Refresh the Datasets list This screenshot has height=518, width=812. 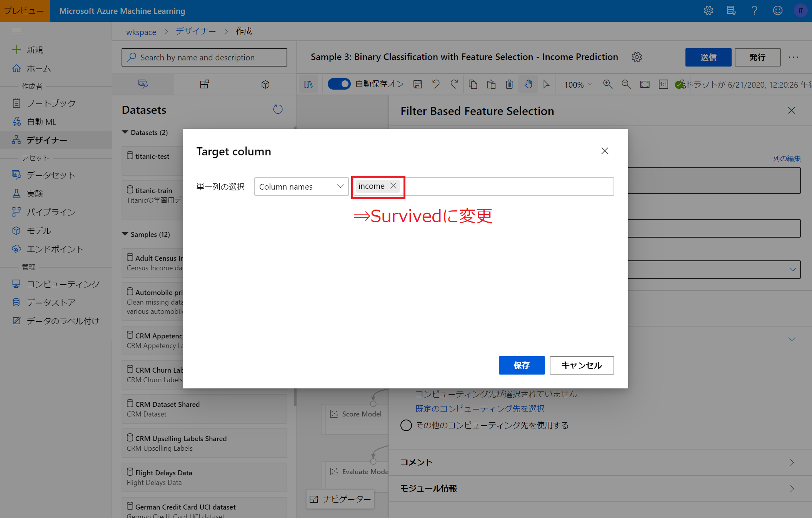click(x=278, y=110)
